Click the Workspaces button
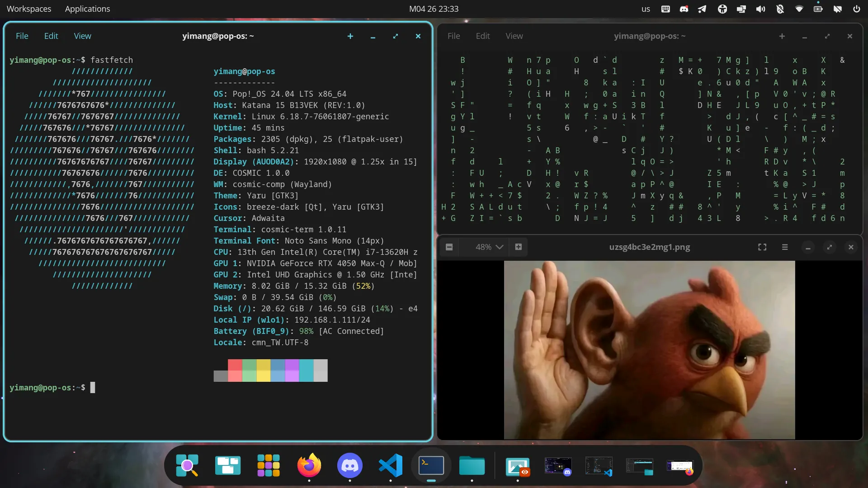This screenshot has width=868, height=488. (x=29, y=9)
